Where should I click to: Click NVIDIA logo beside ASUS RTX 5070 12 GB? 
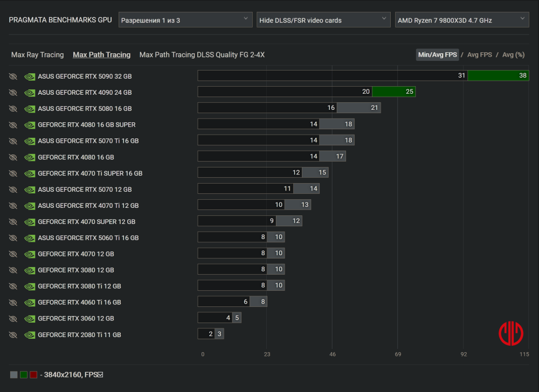coord(30,190)
